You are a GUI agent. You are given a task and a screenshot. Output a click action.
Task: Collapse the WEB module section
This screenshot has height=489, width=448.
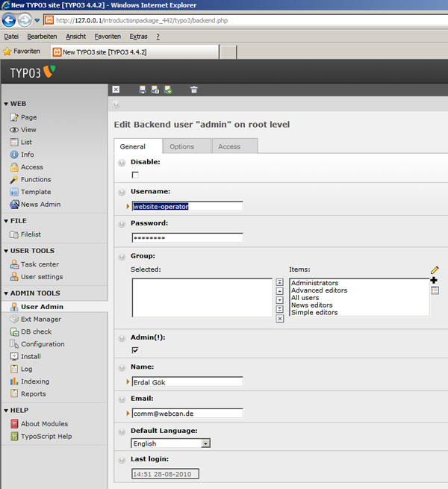(x=7, y=104)
